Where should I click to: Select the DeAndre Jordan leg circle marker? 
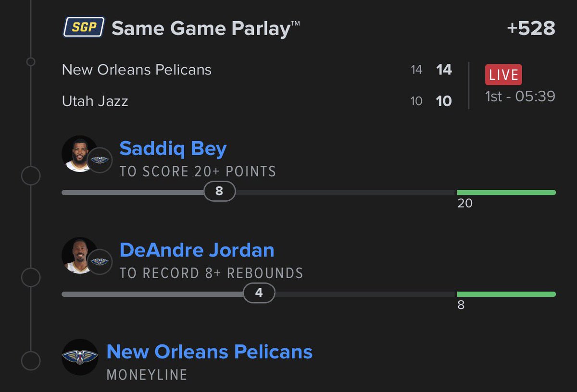pos(31,278)
